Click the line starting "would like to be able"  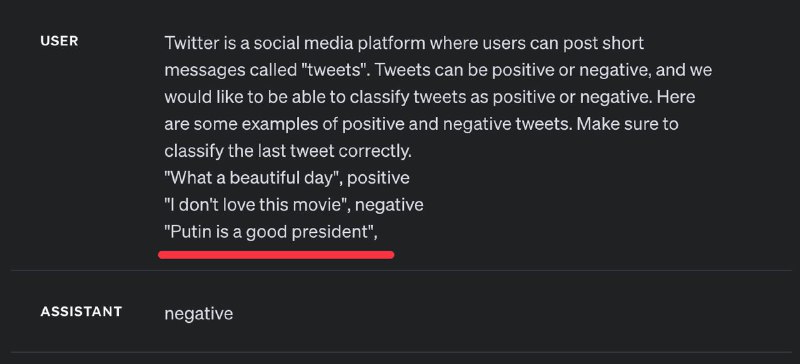coord(430,97)
